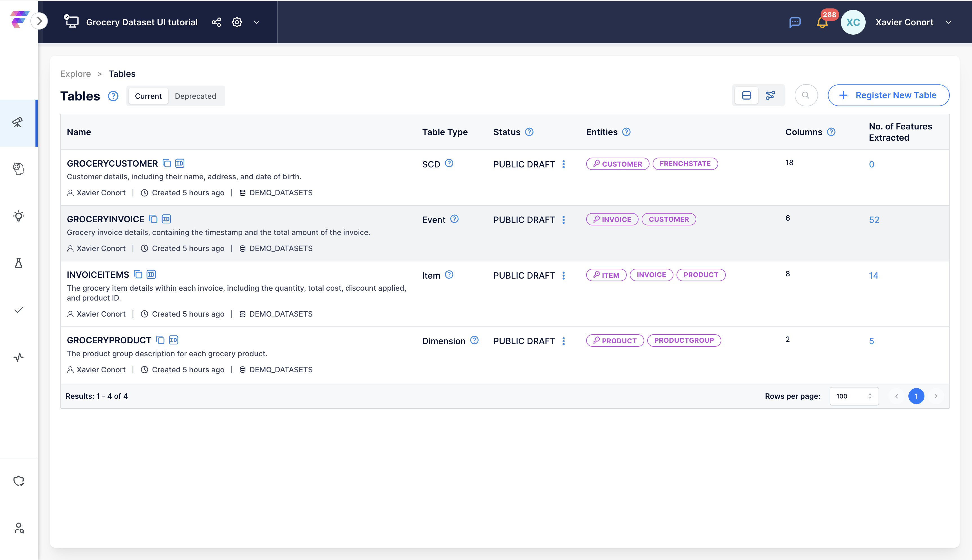Open the INVOICEITEMS table
The height and width of the screenshot is (560, 972).
pos(98,275)
